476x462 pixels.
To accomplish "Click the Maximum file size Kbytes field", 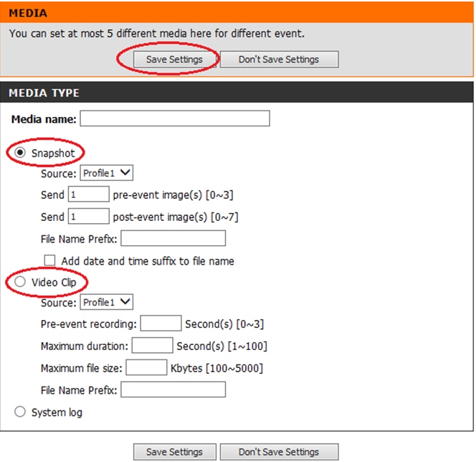I will click(146, 368).
